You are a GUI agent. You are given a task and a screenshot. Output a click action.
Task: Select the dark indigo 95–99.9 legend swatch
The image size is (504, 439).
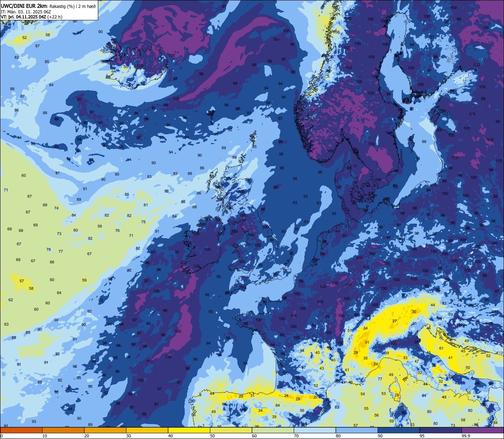[x=441, y=430]
